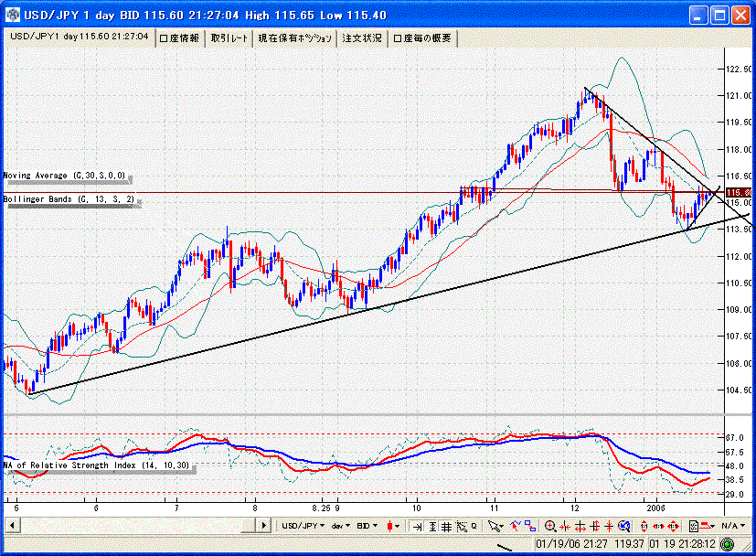
Task: Click the blue connected-boxes drawing tool
Action: tap(528, 526)
